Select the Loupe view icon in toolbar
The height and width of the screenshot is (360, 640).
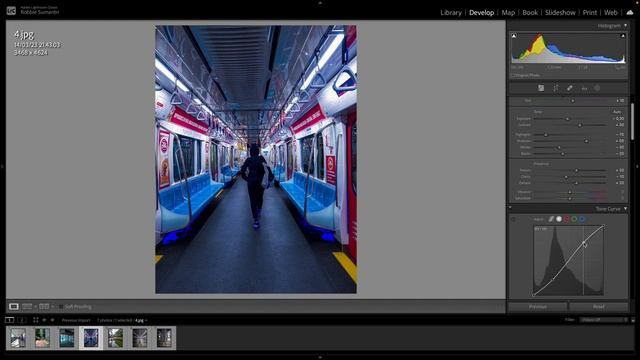[x=13, y=306]
